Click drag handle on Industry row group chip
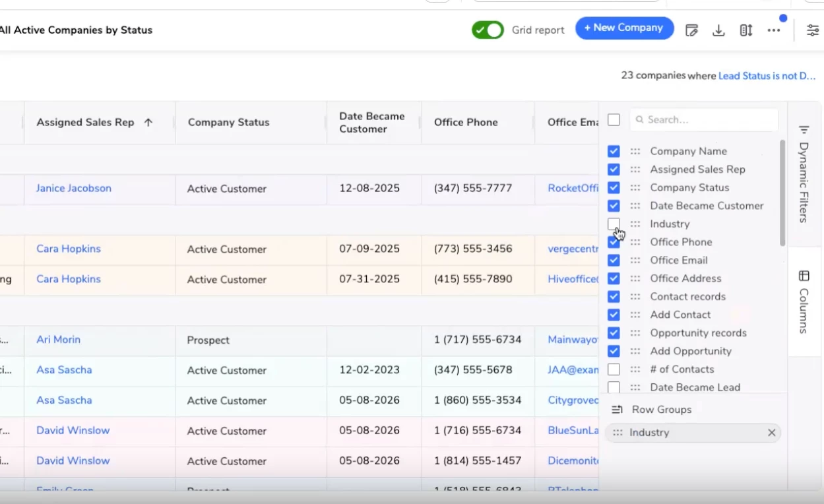 [618, 433]
